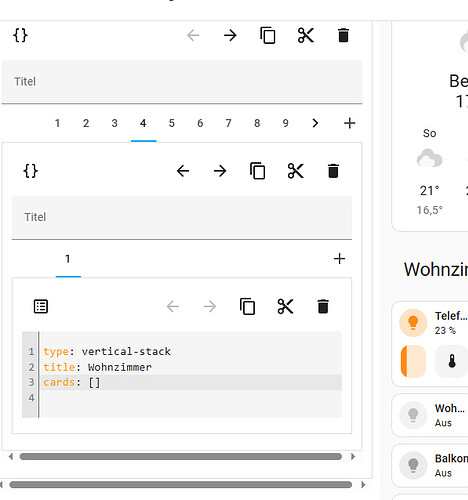Image resolution: width=468 pixels, height=500 pixels.
Task: Switch the vertical-stack card to visual editor
Action: [x=41, y=306]
